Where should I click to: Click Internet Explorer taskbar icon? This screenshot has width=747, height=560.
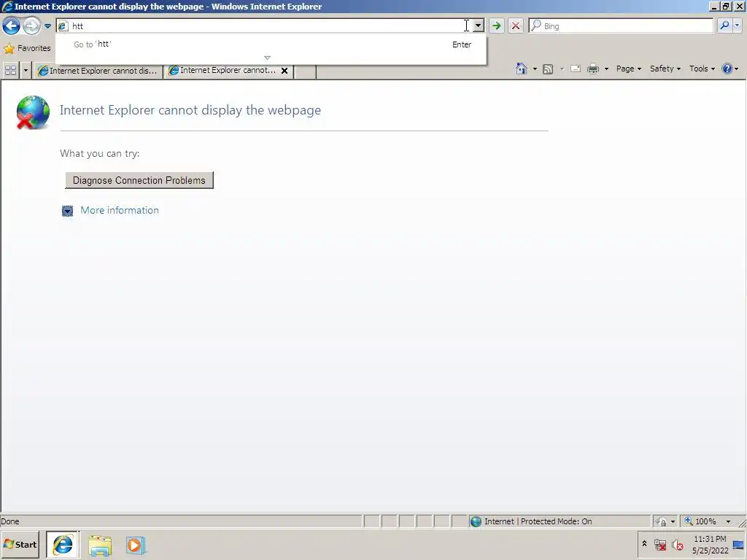click(63, 545)
